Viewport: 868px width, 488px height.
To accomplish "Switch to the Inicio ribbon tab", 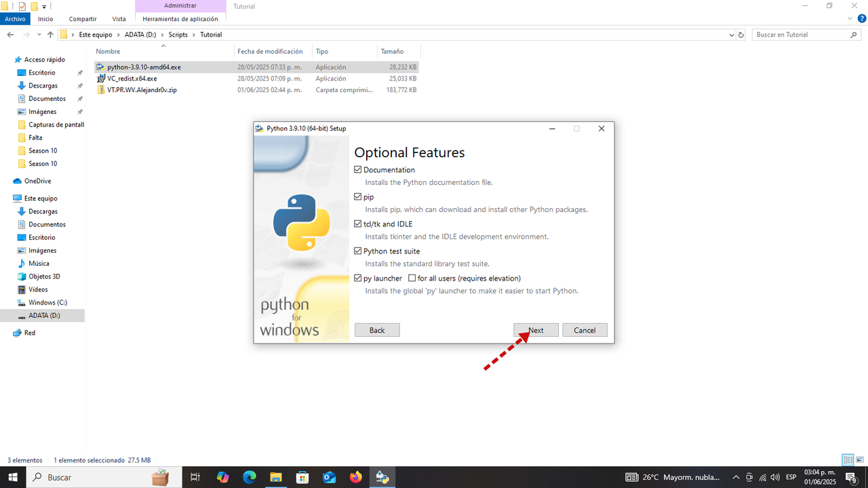I will [45, 19].
